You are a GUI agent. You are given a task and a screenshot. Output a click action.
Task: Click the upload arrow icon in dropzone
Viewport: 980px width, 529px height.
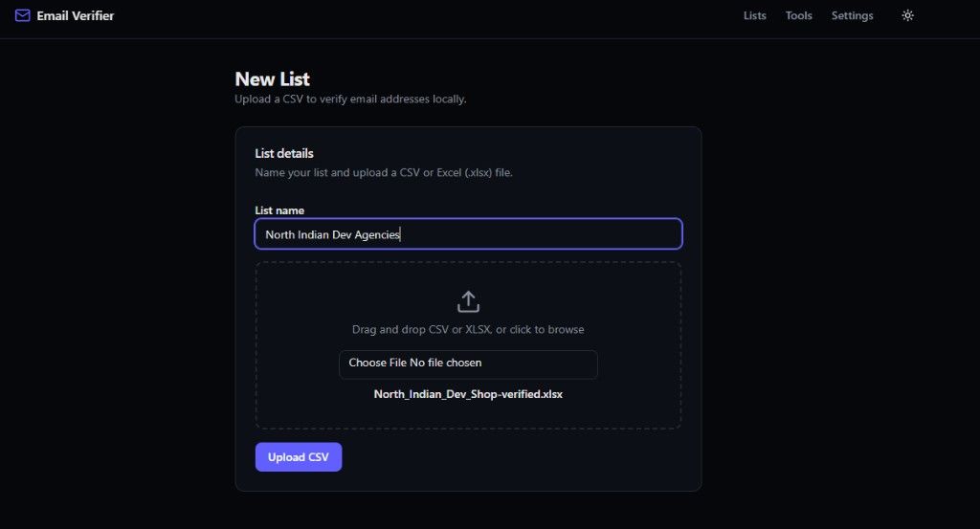(x=468, y=301)
